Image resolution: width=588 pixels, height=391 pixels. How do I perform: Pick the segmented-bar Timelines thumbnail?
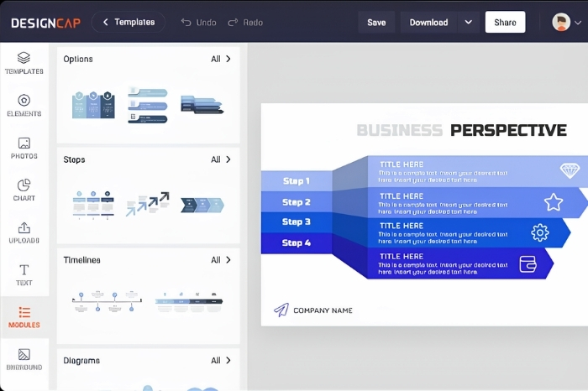(x=189, y=302)
